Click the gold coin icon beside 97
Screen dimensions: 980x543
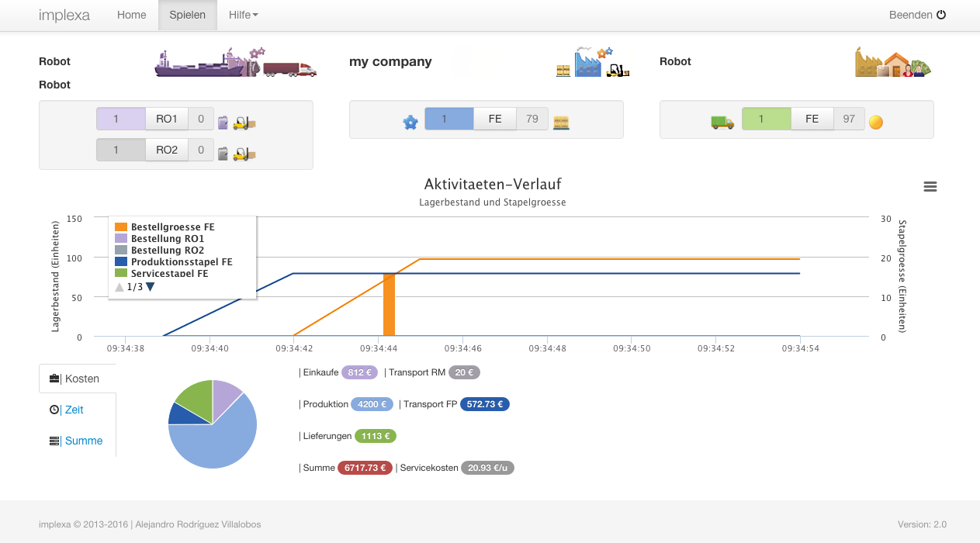[876, 122]
